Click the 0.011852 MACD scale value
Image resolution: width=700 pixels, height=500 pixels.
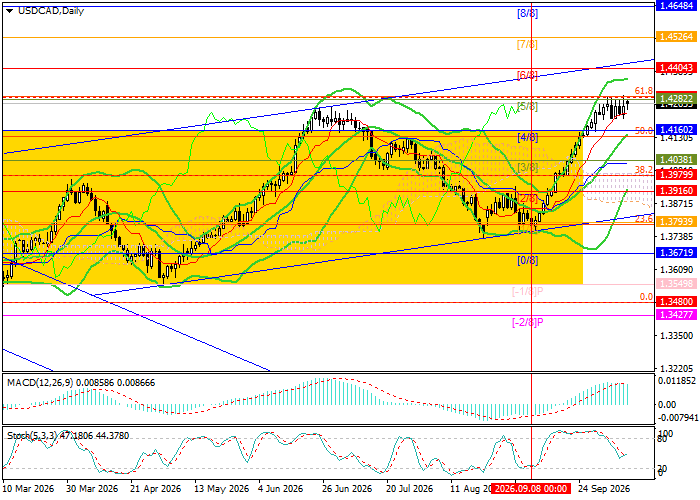click(x=677, y=381)
